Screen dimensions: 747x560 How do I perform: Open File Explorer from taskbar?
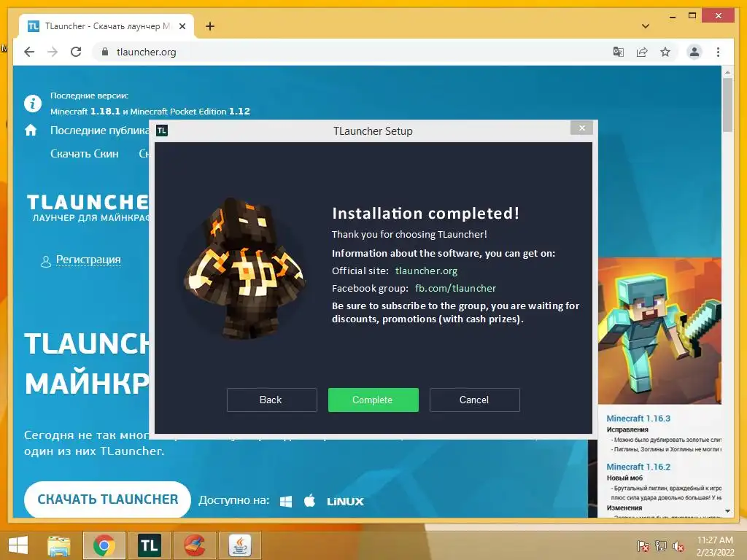(58, 545)
